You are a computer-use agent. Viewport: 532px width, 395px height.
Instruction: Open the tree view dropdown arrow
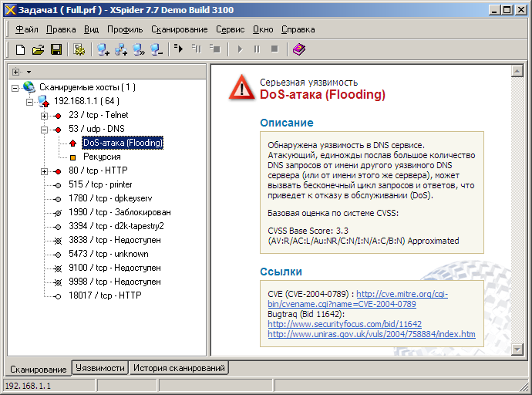pyautogui.click(x=29, y=72)
